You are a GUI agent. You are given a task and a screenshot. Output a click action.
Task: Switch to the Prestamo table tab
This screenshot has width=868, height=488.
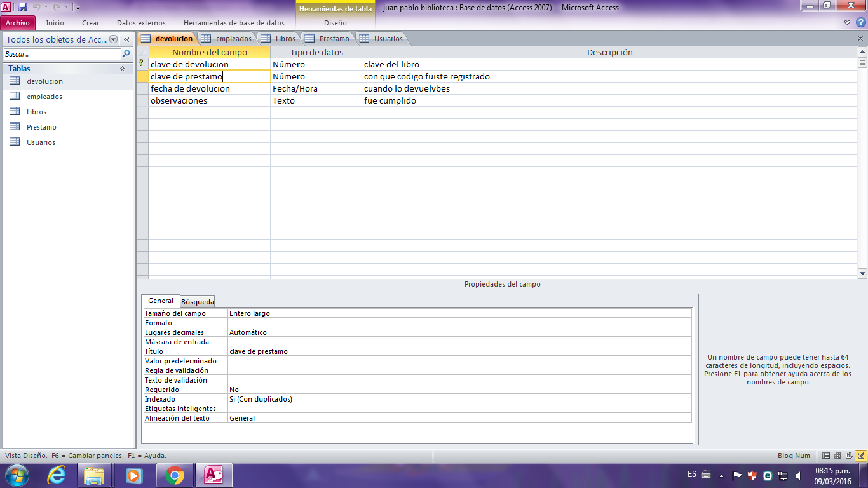(x=327, y=39)
